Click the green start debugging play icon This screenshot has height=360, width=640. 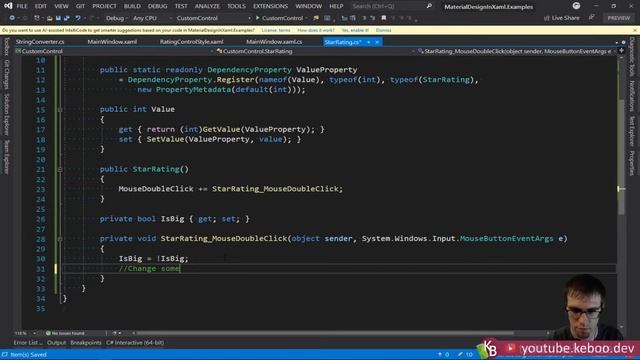pyautogui.click(x=258, y=18)
